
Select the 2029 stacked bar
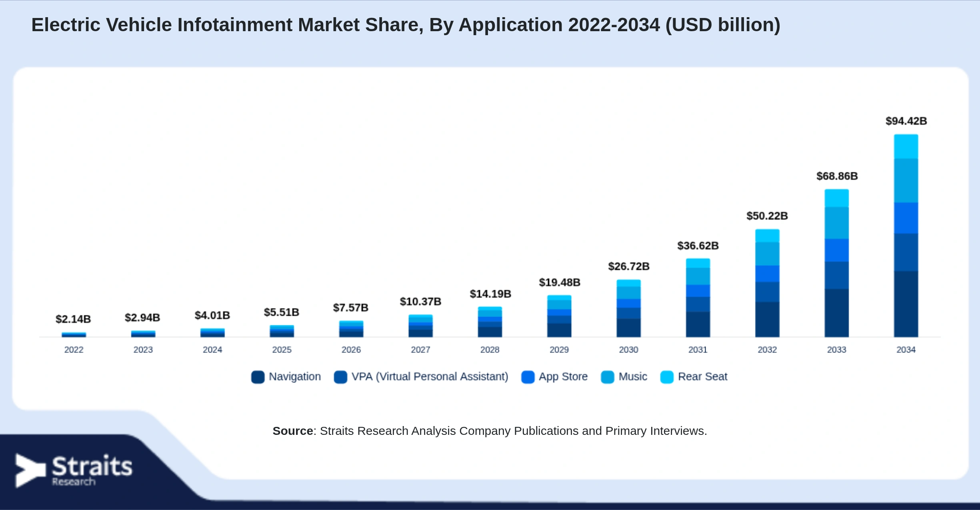click(x=559, y=316)
